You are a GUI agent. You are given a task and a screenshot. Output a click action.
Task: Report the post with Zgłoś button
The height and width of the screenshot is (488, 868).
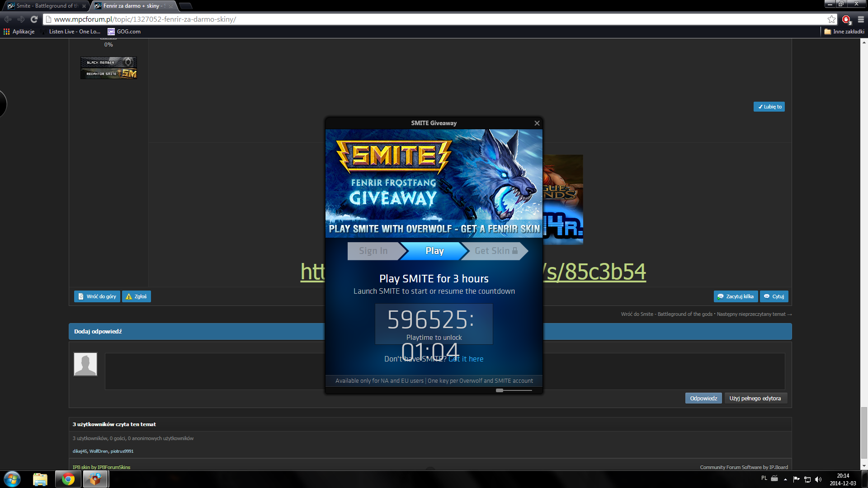coord(137,297)
